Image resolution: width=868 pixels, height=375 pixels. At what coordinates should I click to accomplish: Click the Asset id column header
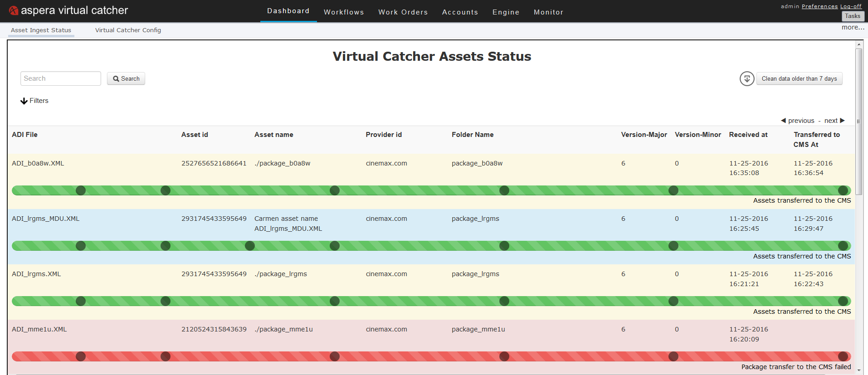(x=195, y=135)
